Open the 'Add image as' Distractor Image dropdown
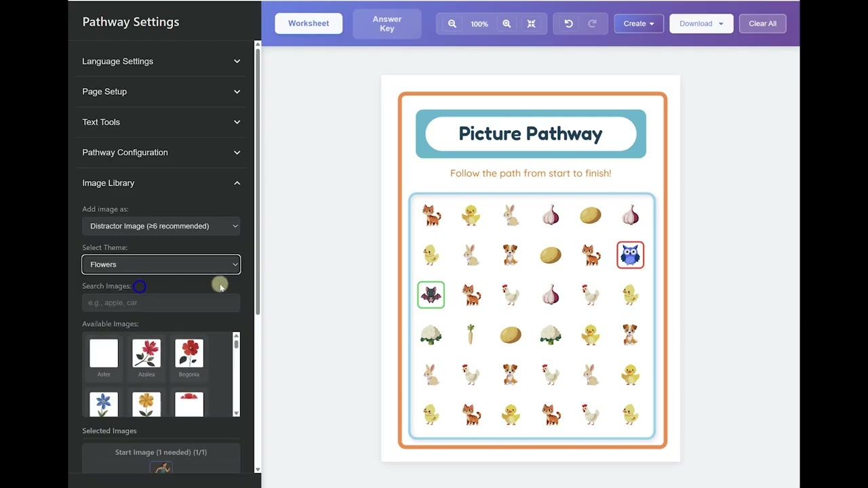The image size is (868, 488). pos(161,226)
